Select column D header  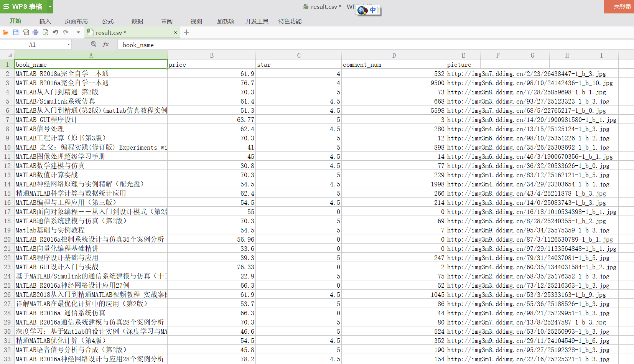point(394,55)
